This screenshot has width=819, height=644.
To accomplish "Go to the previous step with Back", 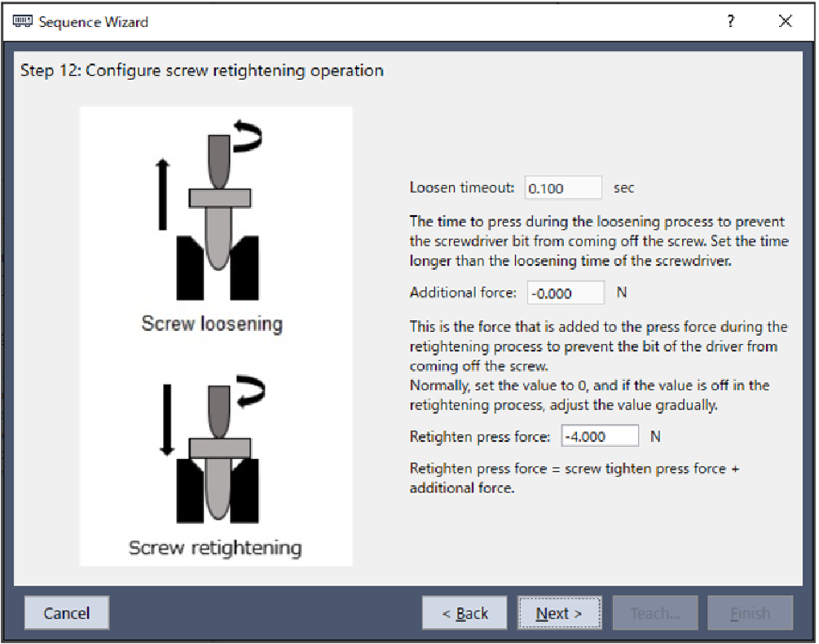I will pos(465,613).
